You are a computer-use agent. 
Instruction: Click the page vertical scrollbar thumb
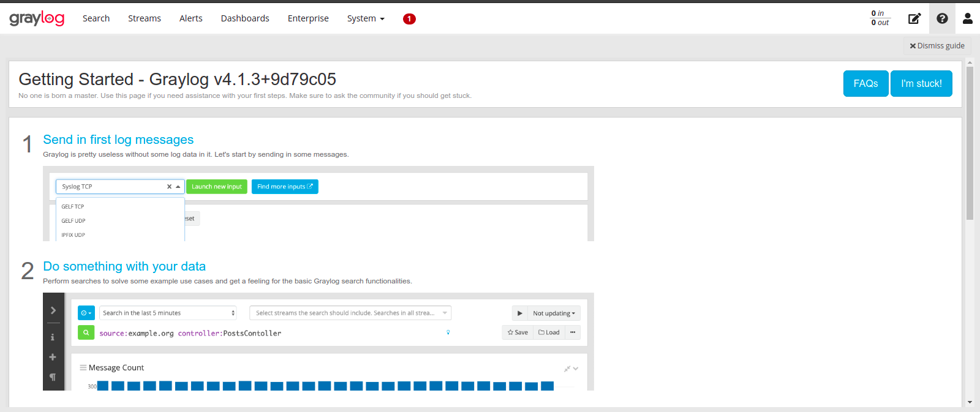pyautogui.click(x=970, y=143)
